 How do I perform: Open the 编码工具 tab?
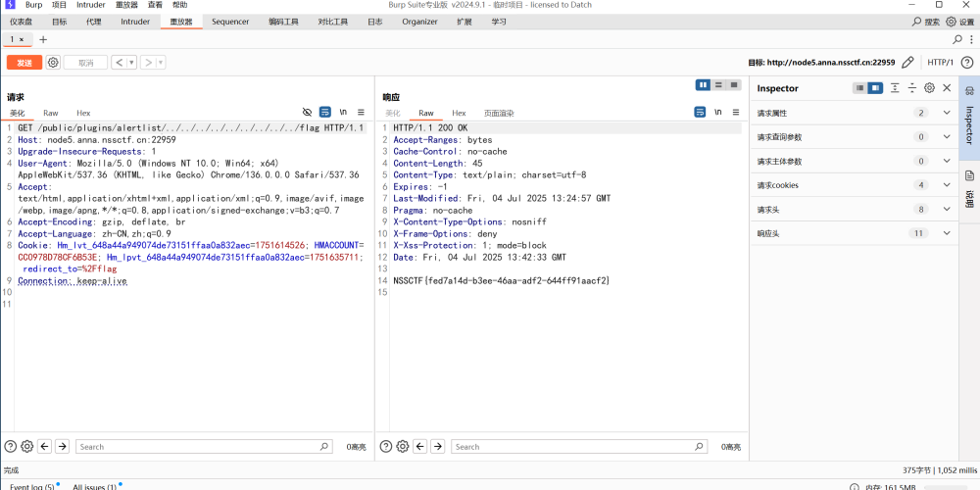click(284, 22)
